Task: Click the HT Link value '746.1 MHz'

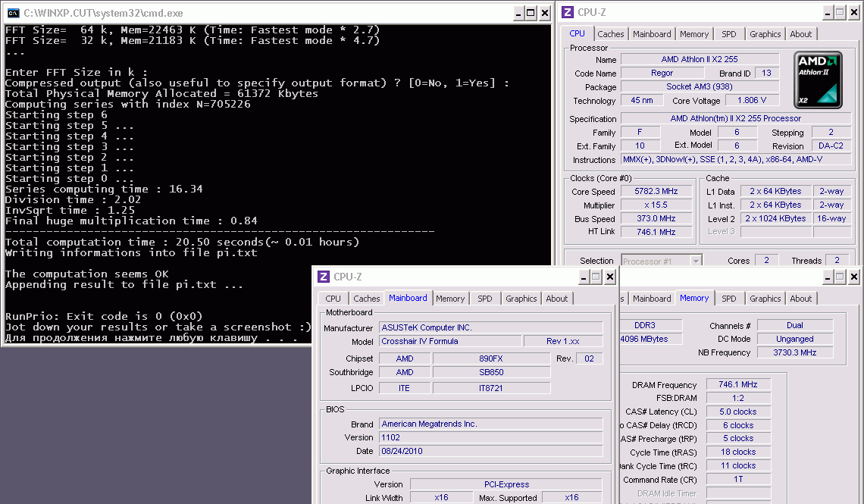Action: pos(656,232)
